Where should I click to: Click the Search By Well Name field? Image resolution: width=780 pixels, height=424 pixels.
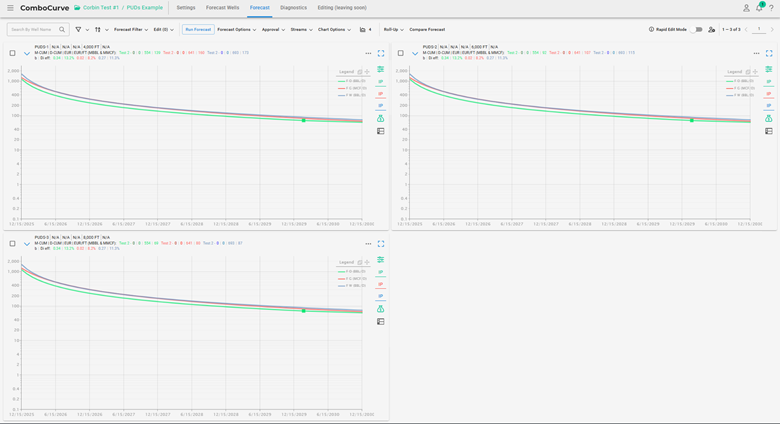[x=33, y=30]
